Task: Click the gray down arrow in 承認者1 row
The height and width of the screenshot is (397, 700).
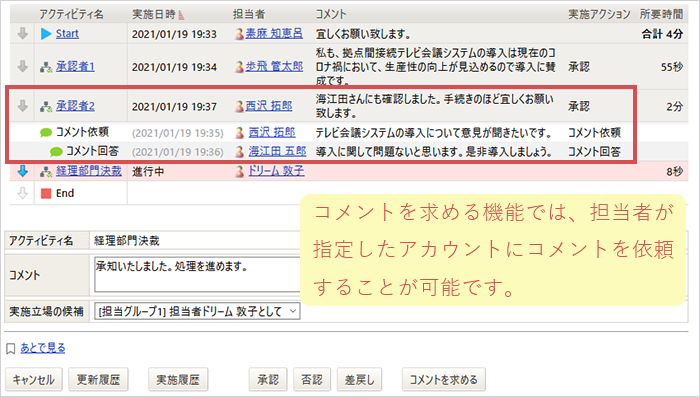Action: [23, 67]
